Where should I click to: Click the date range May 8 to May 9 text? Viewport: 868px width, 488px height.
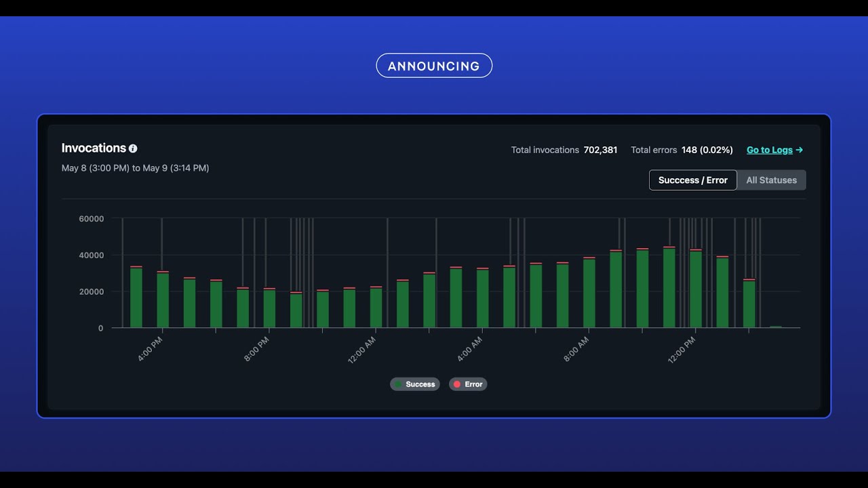[135, 168]
